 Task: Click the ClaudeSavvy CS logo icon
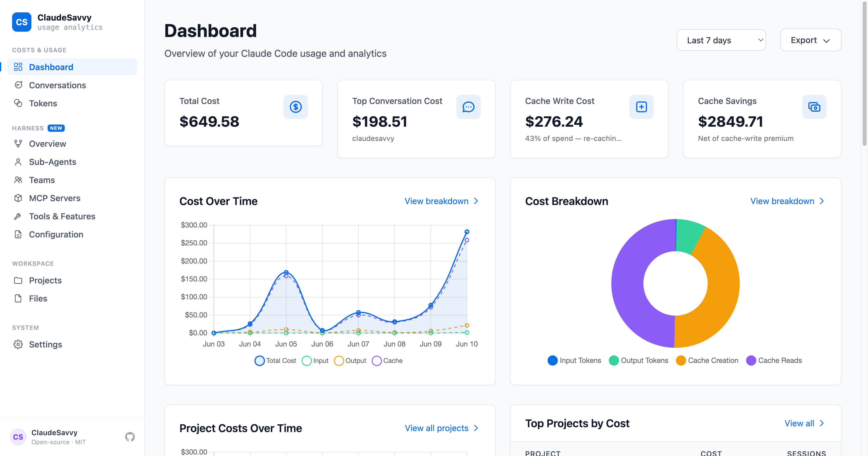click(x=22, y=22)
